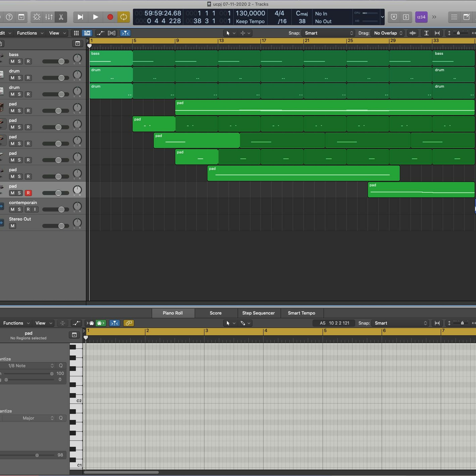Click the Scale Quantize Q button next to Major
This screenshot has width=476, height=476.
pos(61,418)
